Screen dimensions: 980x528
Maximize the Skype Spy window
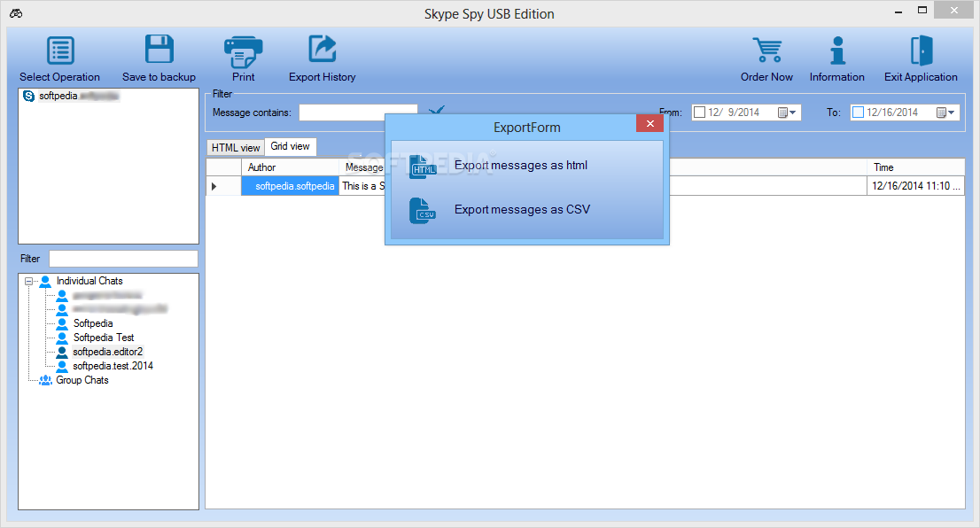(x=922, y=11)
